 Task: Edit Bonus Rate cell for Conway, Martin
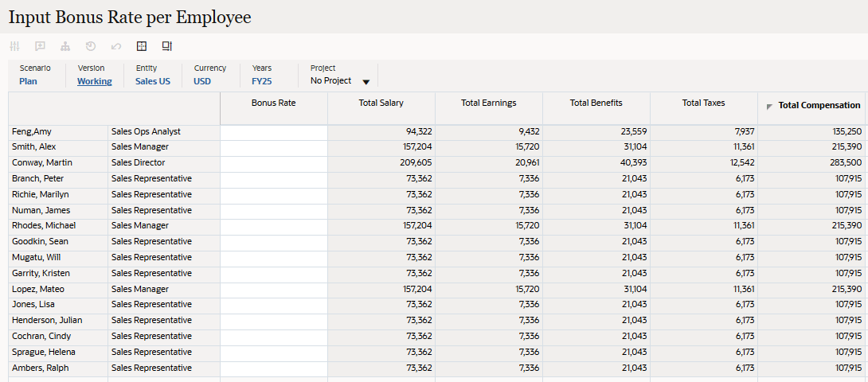tap(273, 163)
